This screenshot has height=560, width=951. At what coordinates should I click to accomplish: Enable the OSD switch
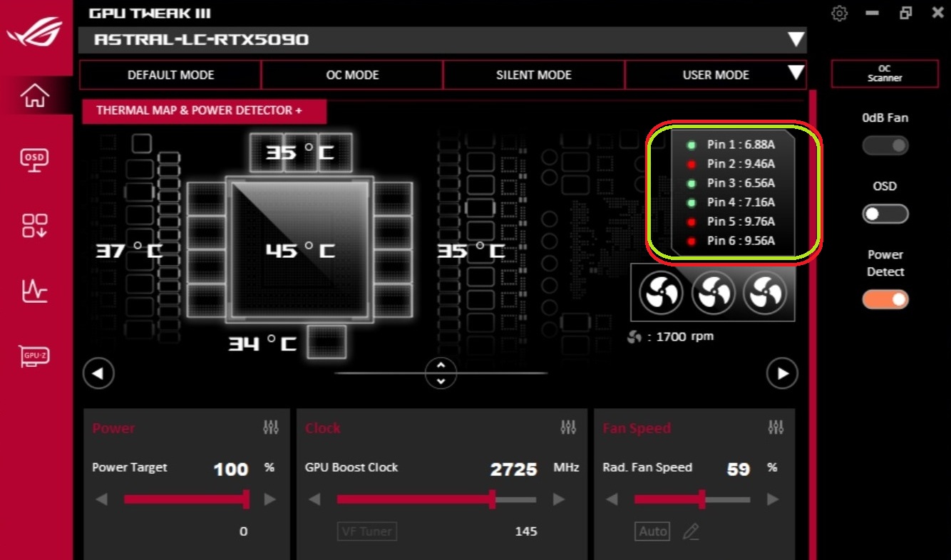pos(885,214)
